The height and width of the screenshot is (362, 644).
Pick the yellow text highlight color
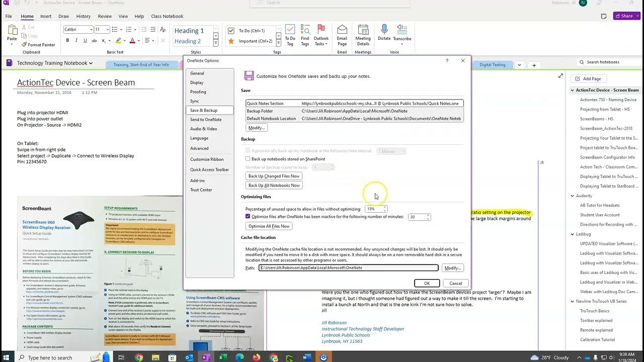[119, 40]
